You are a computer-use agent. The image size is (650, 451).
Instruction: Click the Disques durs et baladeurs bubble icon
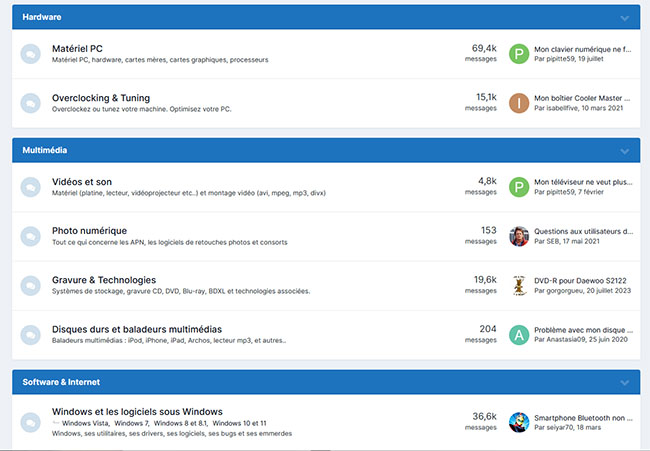pyautogui.click(x=31, y=335)
